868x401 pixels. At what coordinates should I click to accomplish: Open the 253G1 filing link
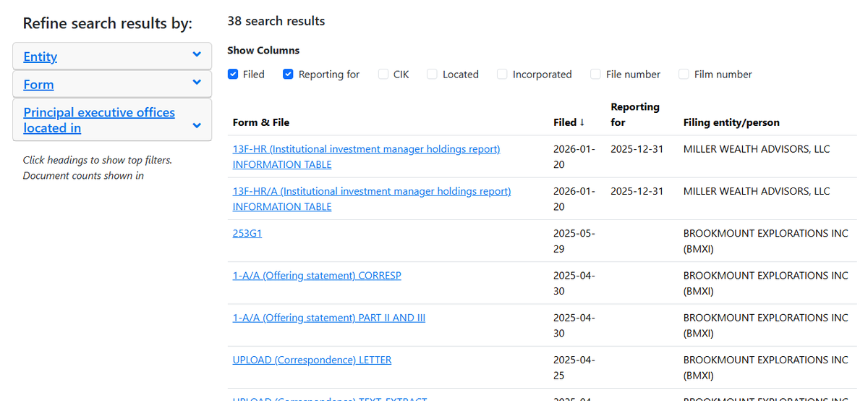(x=247, y=233)
